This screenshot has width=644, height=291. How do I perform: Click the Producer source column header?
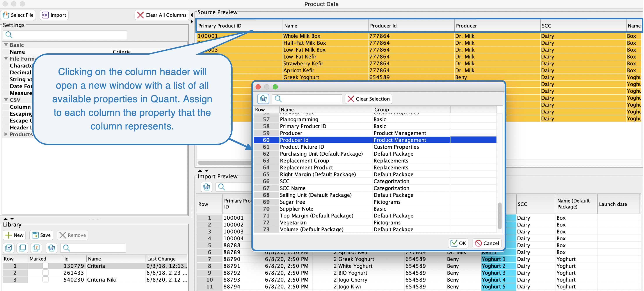point(497,26)
